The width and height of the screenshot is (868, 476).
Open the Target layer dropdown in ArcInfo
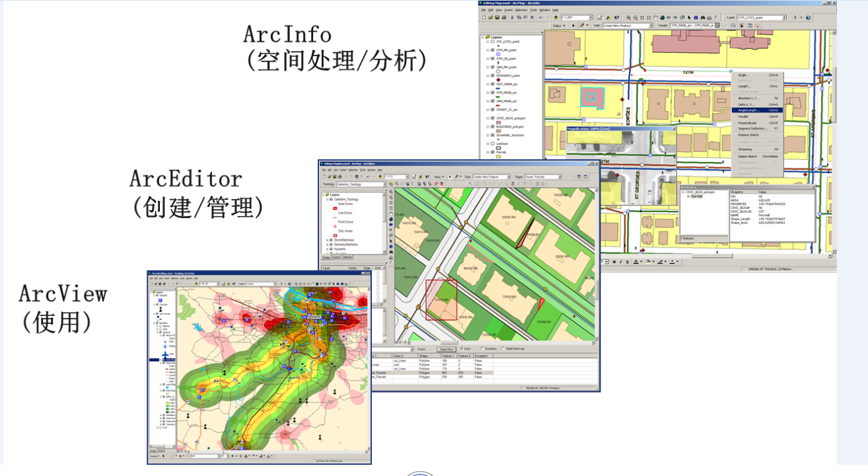point(717,24)
